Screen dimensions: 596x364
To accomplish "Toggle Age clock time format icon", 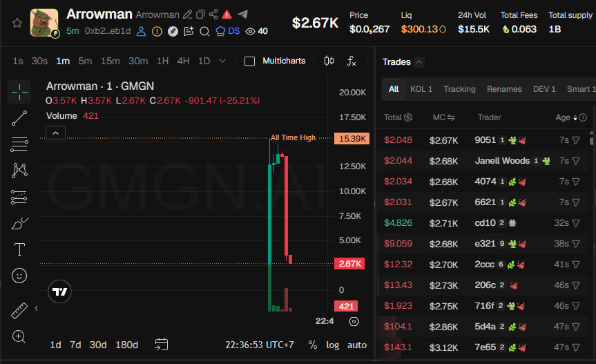I will (583, 117).
